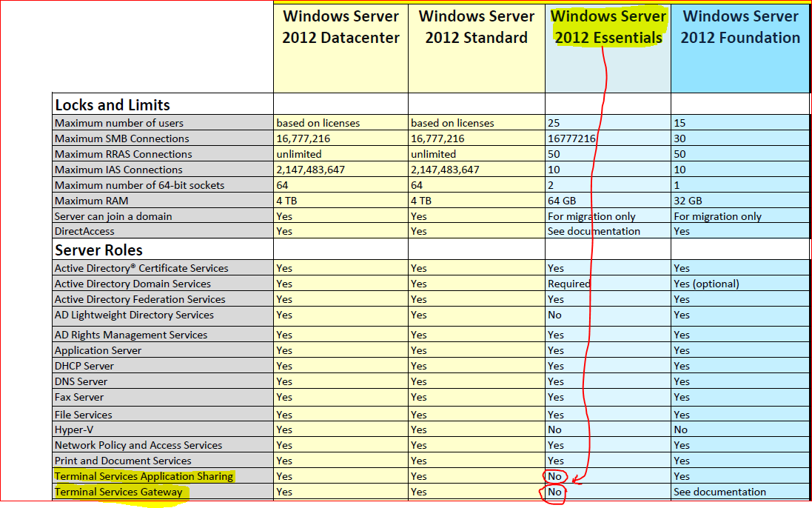This screenshot has height=508, width=812.
Task: Click the Fax Server row label
Action: point(78,397)
